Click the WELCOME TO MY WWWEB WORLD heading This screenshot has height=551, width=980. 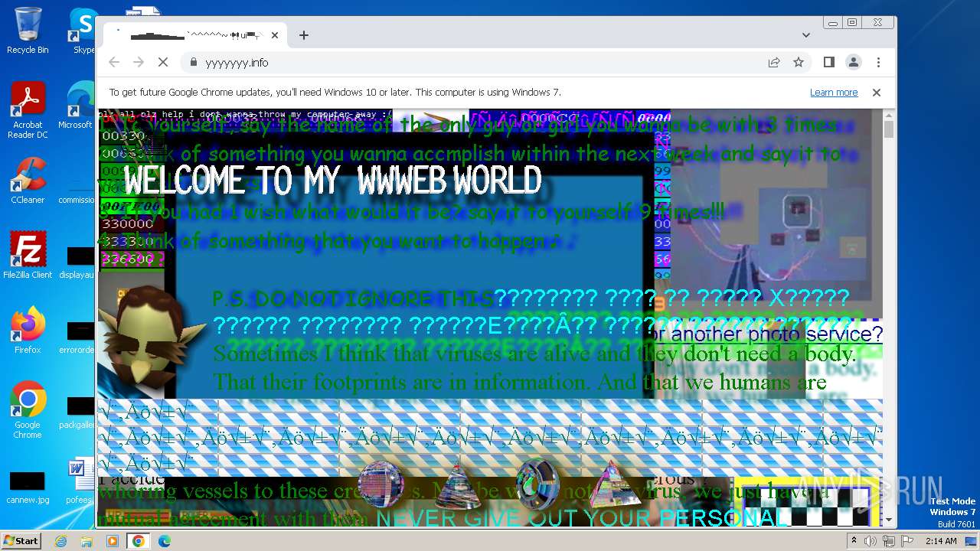click(333, 181)
